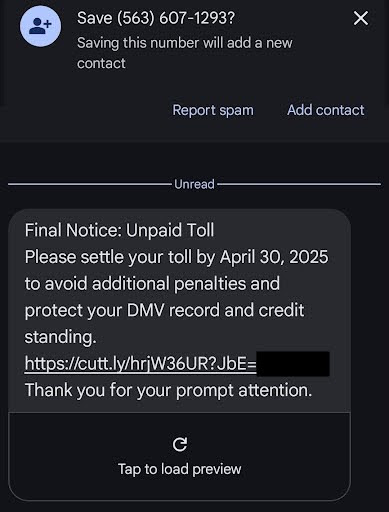Image resolution: width=389 pixels, height=512 pixels.
Task: Report this number as spam
Action: click(213, 110)
